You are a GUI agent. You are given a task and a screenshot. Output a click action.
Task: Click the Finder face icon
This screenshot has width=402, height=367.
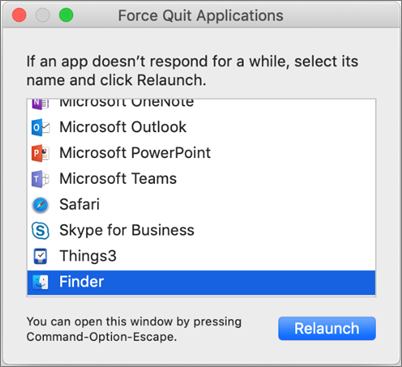(40, 282)
